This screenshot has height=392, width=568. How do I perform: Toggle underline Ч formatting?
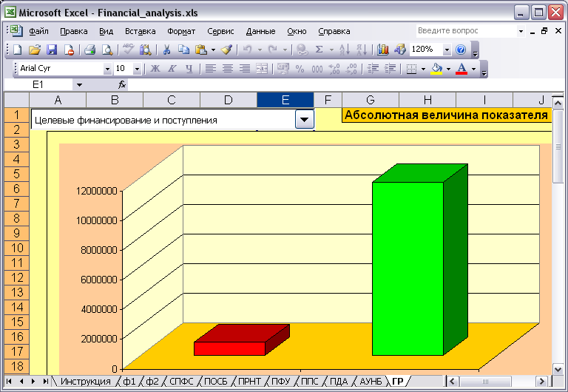(x=189, y=69)
